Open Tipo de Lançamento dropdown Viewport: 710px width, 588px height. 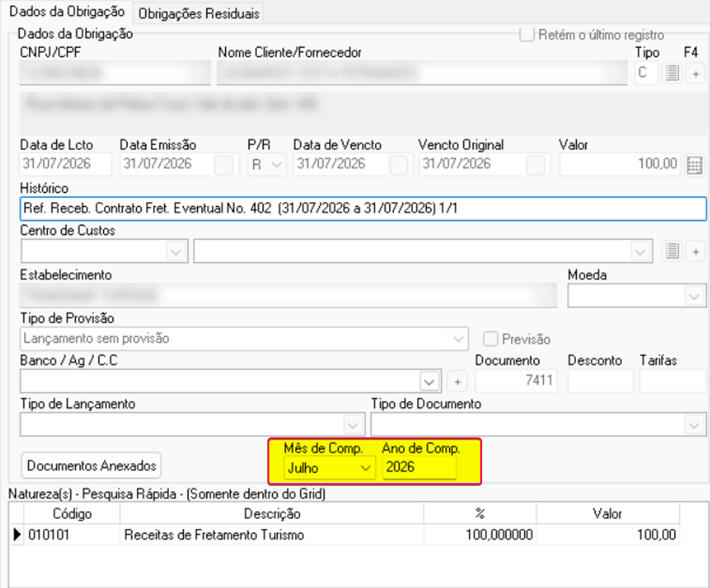[353, 425]
